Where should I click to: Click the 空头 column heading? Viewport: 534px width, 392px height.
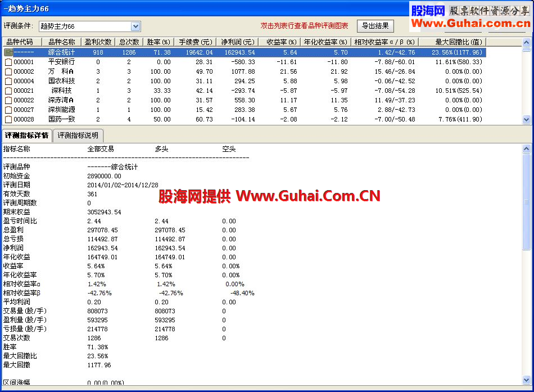coord(229,149)
